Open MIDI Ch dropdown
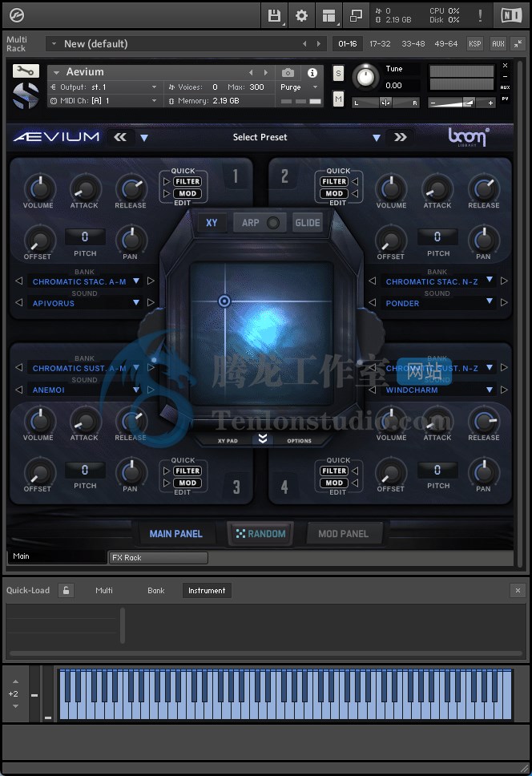 [x=155, y=100]
